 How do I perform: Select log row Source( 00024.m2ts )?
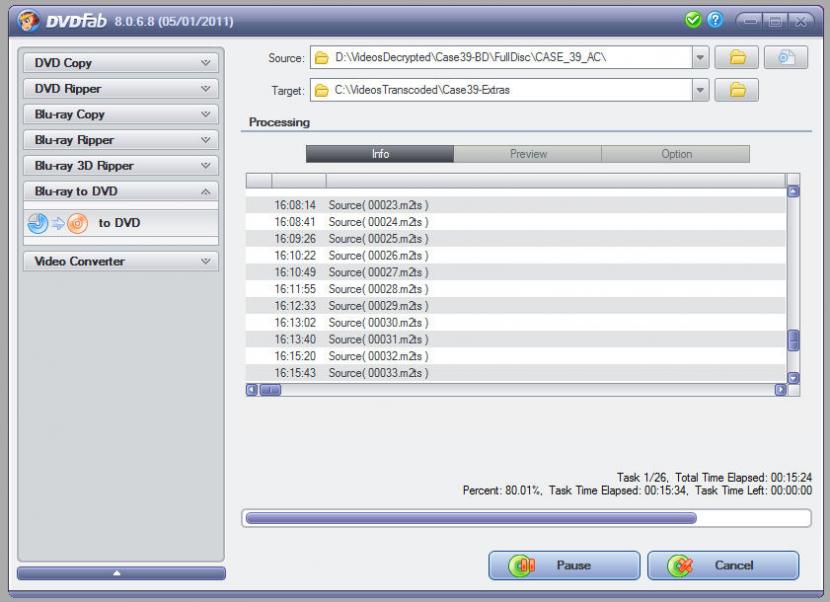pyautogui.click(x=516, y=222)
